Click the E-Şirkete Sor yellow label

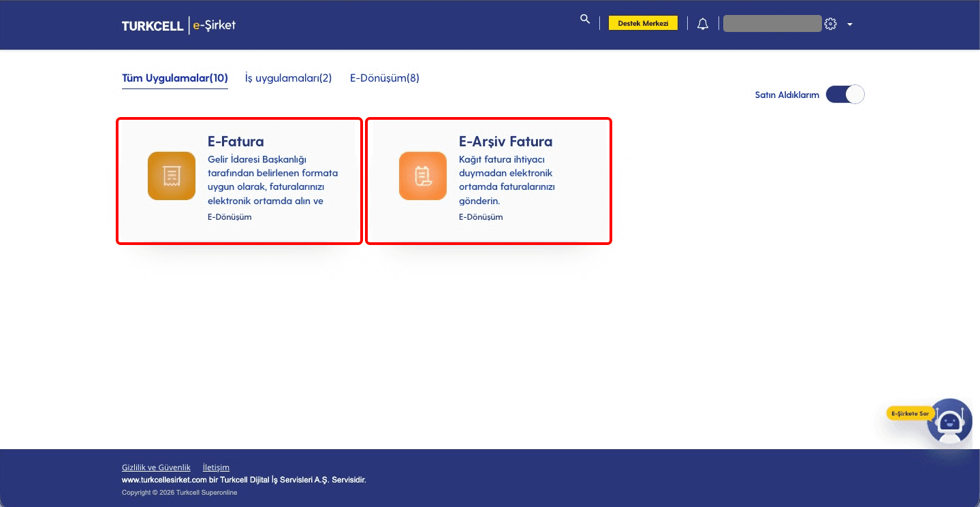(909, 413)
